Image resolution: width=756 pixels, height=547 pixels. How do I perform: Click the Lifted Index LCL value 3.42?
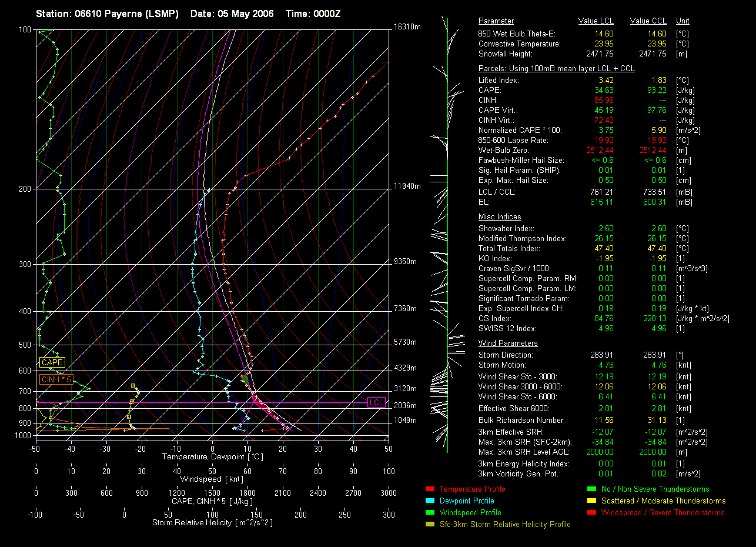coord(606,80)
